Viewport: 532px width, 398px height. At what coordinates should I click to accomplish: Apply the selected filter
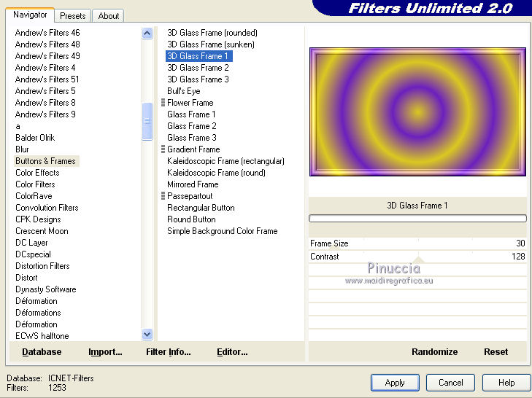(x=395, y=383)
